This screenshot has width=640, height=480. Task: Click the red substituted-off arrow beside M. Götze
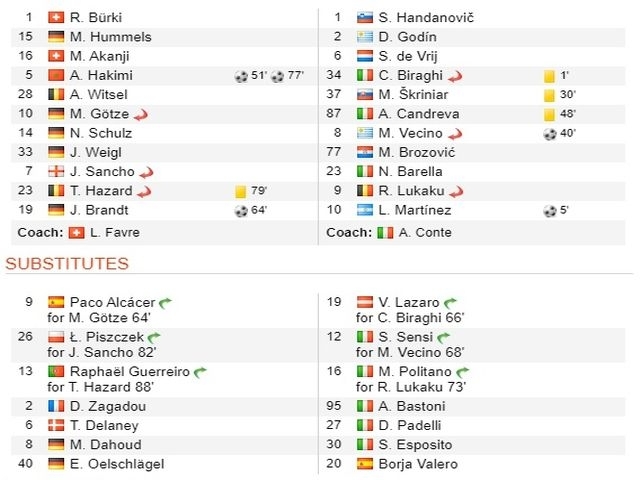tap(141, 115)
